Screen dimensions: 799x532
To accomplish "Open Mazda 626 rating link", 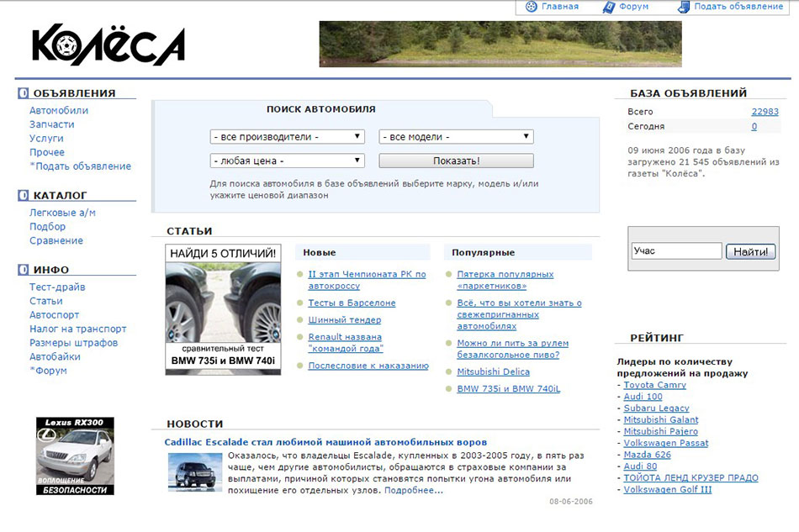I will pyautogui.click(x=647, y=455).
